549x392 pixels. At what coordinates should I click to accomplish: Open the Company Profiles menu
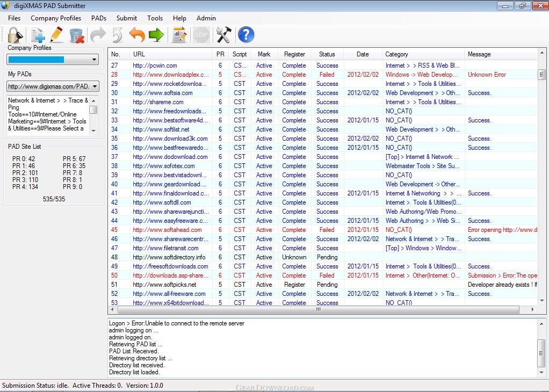click(x=56, y=18)
